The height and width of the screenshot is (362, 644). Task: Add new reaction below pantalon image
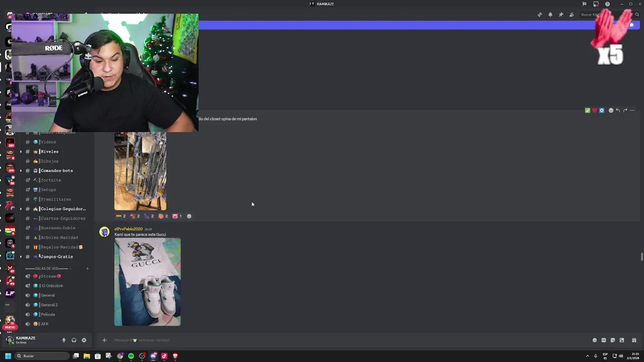coord(189,216)
